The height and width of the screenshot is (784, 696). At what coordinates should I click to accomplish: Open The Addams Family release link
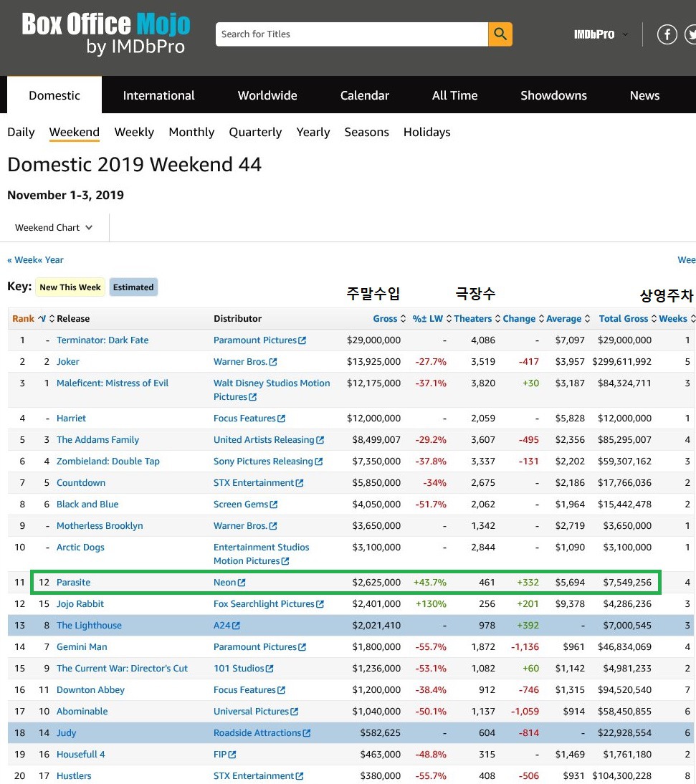pyautogui.click(x=97, y=440)
